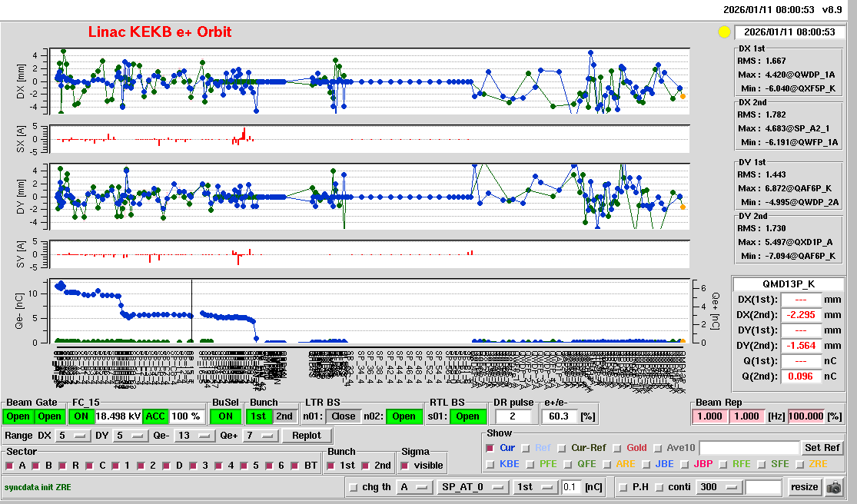Click the resize button
The width and height of the screenshot is (857, 504).
point(805,487)
